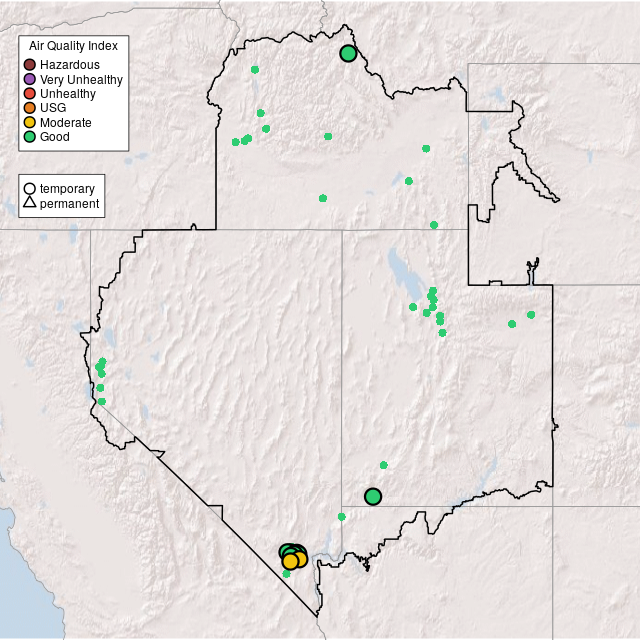The width and height of the screenshot is (640, 640).
Task: Select the Moderate yellow legend circle
Action: [x=30, y=122]
